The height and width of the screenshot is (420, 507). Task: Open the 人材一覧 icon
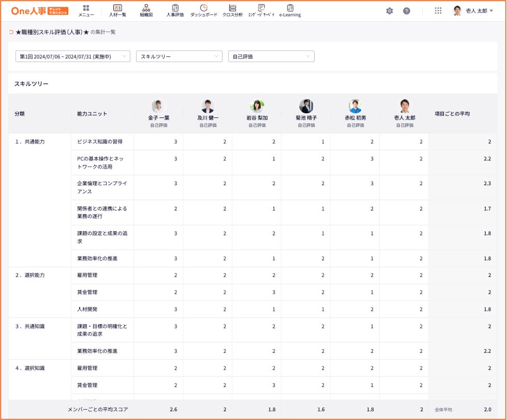(117, 11)
